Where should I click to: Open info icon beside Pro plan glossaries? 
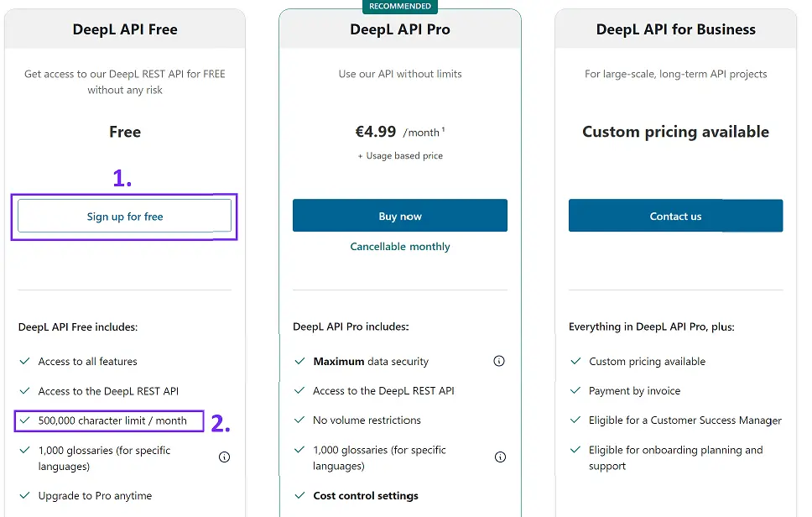(500, 457)
